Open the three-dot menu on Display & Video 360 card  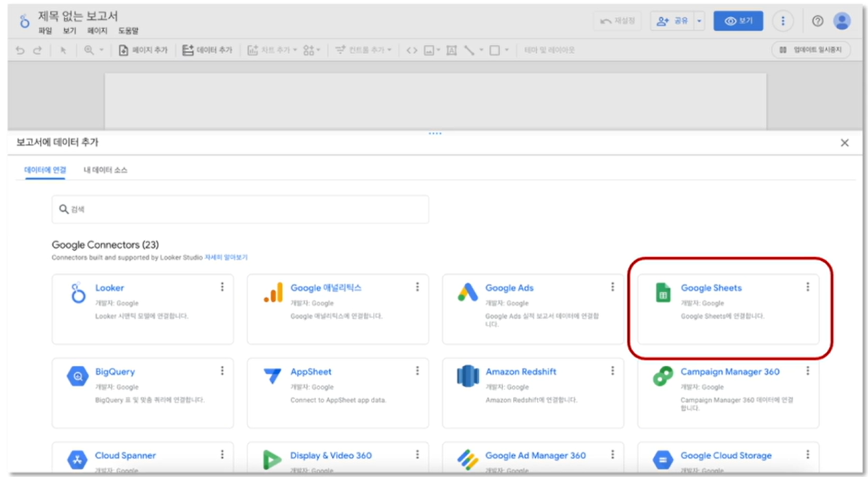click(417, 454)
